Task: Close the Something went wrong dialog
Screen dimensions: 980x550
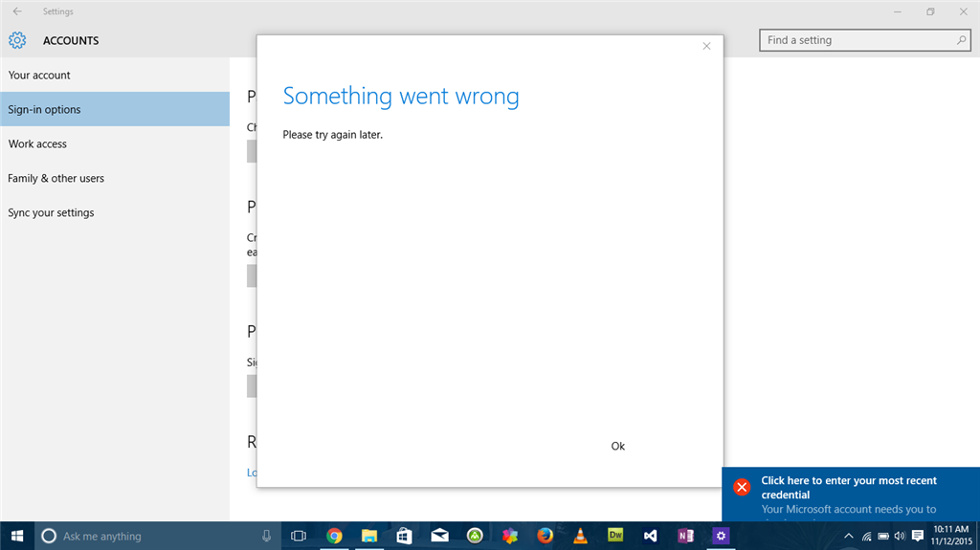Action: coord(706,46)
